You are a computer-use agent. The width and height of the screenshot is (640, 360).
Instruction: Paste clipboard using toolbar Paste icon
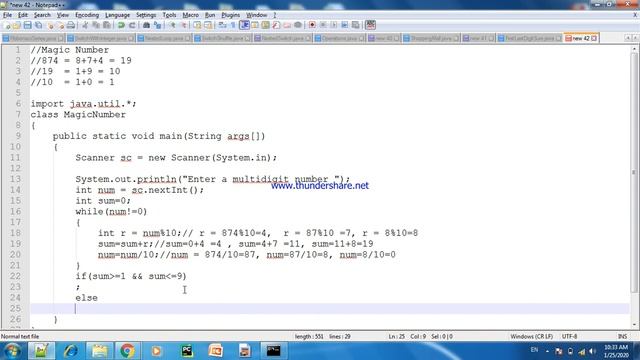(107, 25)
